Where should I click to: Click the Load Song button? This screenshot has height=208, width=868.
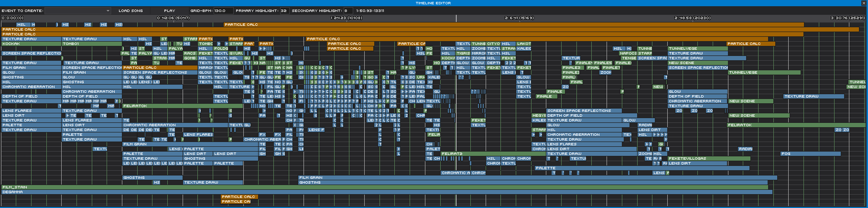point(130,11)
